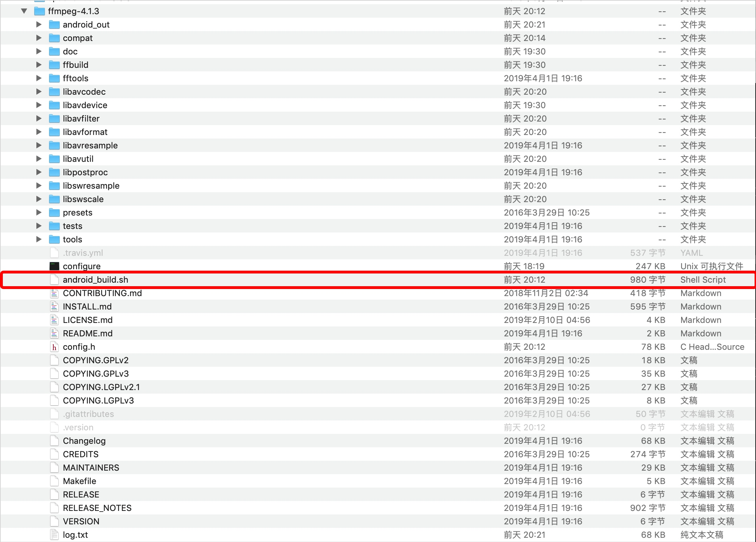The width and height of the screenshot is (756, 542).
Task: Expand the compat folder
Action: point(39,38)
